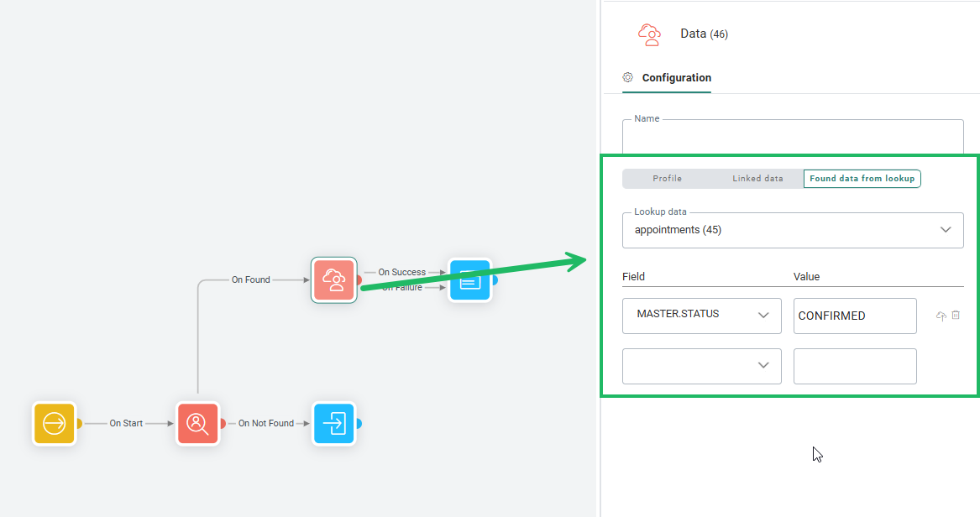Open the Configuration tab
Screen dimensions: 980x517
pos(676,78)
